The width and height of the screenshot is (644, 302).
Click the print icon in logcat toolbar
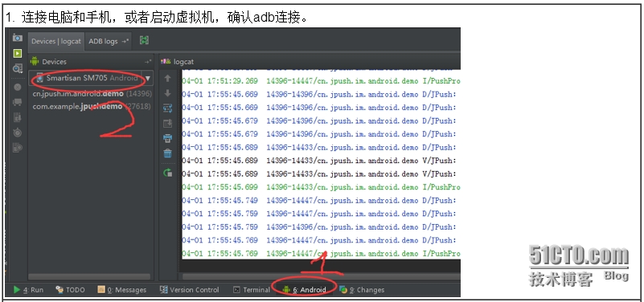(167, 138)
